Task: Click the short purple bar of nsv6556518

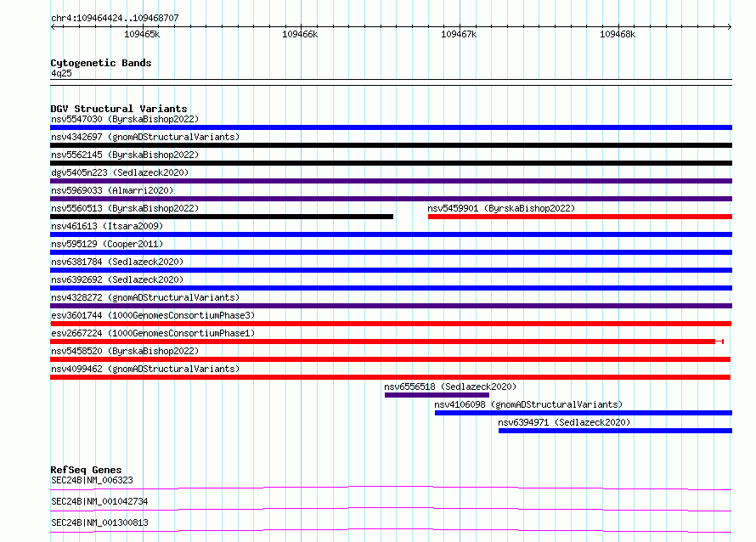Action: tap(437, 395)
